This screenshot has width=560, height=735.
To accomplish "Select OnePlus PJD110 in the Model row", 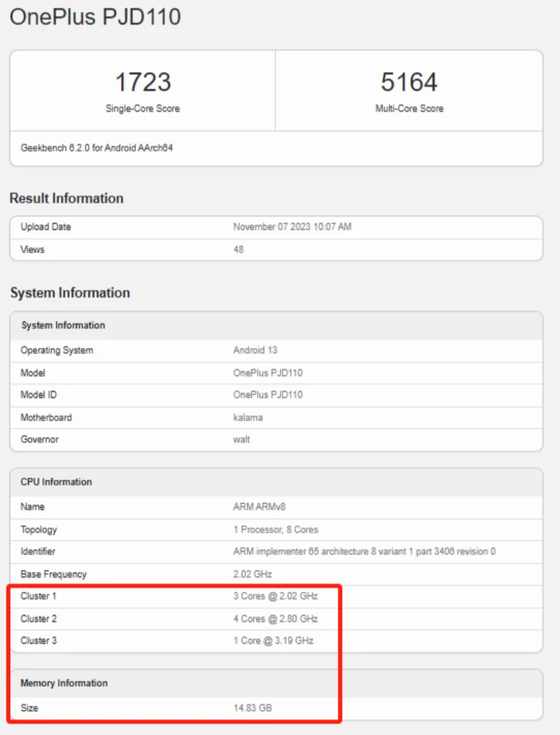I will point(268,373).
